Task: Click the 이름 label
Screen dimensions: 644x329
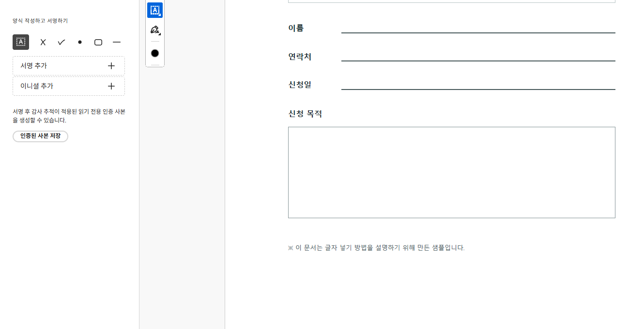Action: pos(296,28)
